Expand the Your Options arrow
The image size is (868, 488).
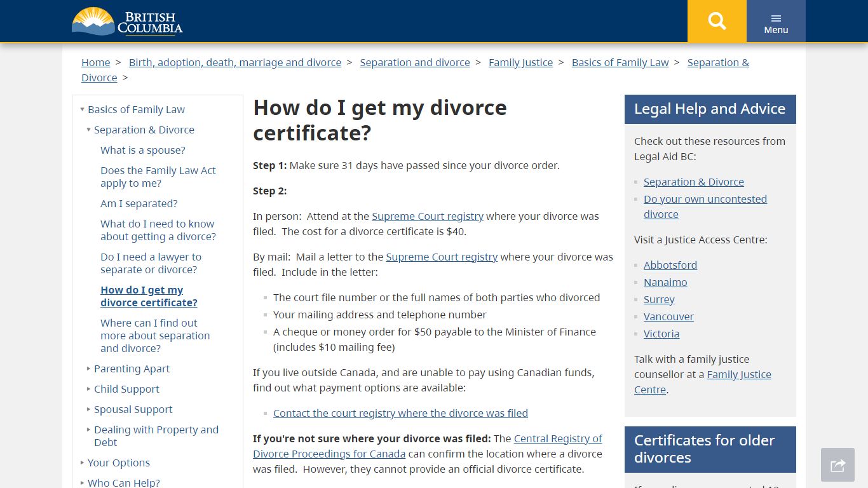click(82, 463)
